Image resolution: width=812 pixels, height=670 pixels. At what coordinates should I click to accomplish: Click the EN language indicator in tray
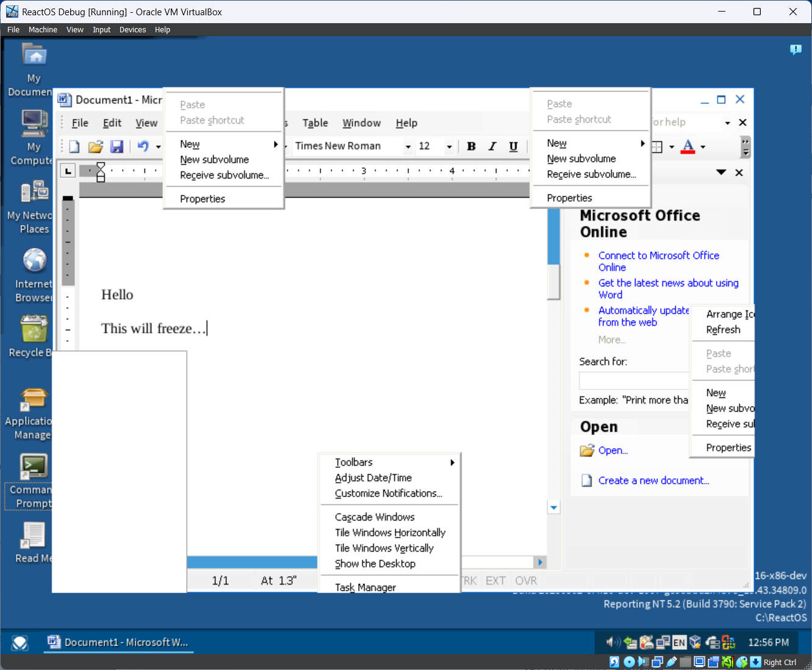tap(679, 643)
